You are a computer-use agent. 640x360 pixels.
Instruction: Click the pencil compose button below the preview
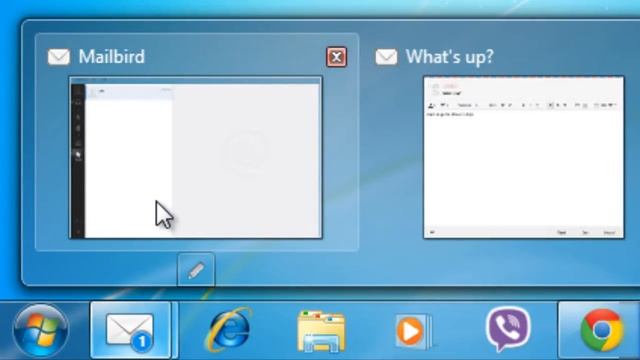click(196, 270)
